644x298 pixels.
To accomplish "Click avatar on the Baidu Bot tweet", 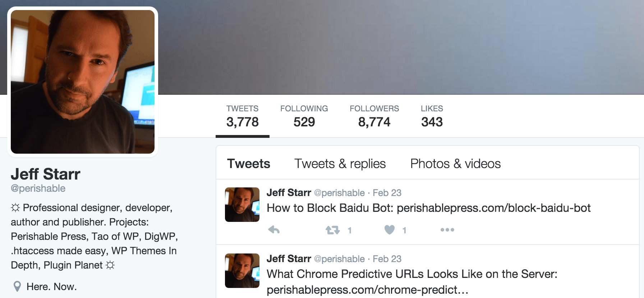I will click(x=242, y=205).
